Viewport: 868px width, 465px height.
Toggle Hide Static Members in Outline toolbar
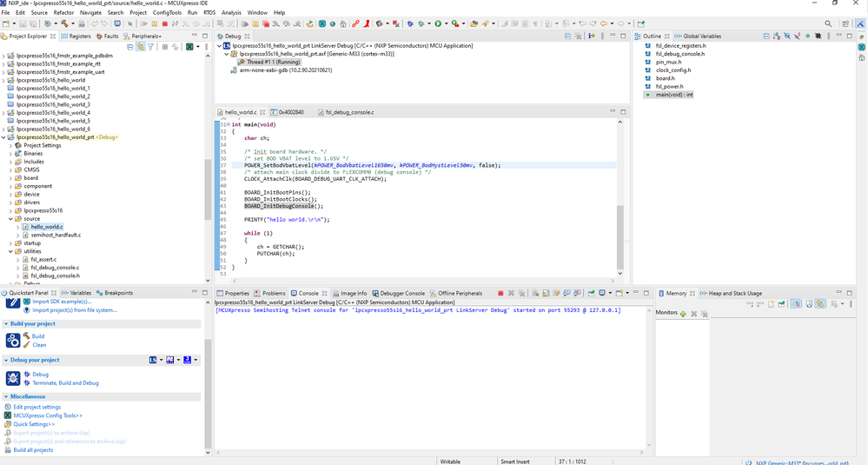797,36
